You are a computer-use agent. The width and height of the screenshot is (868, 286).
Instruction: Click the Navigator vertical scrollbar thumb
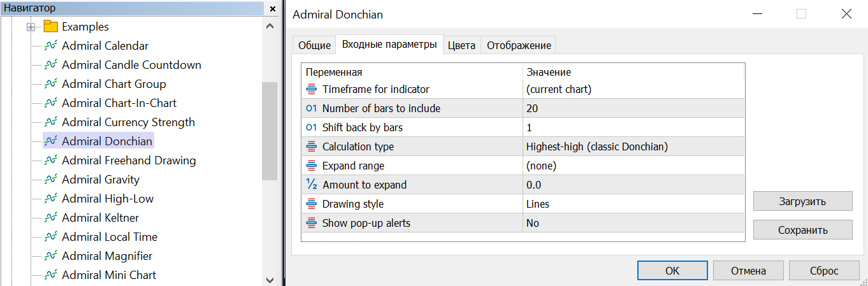click(x=270, y=132)
